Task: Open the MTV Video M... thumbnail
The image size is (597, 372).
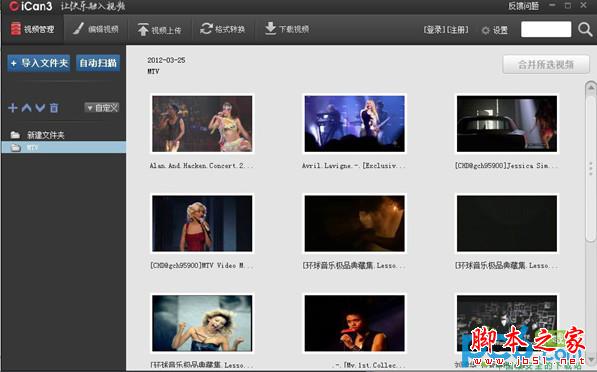Action: [x=202, y=224]
